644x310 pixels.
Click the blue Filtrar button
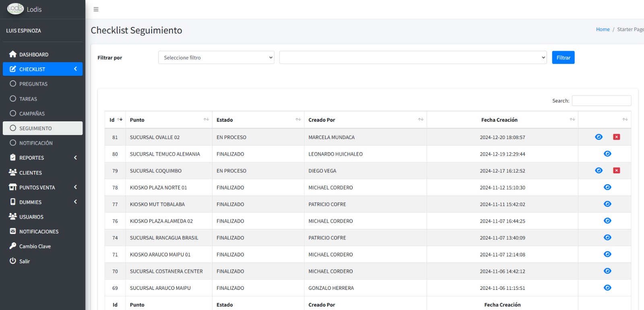click(563, 58)
